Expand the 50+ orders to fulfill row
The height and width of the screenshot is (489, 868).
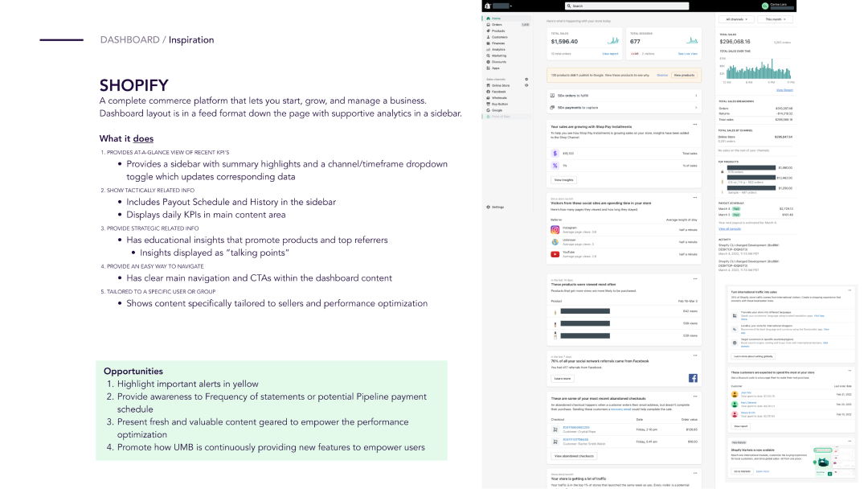(x=623, y=95)
